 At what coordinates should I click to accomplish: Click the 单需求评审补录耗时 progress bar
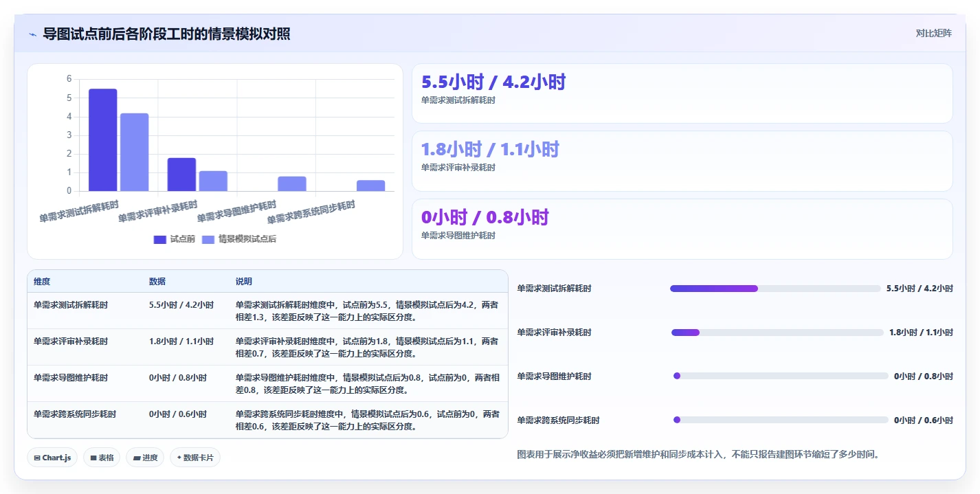(777, 333)
